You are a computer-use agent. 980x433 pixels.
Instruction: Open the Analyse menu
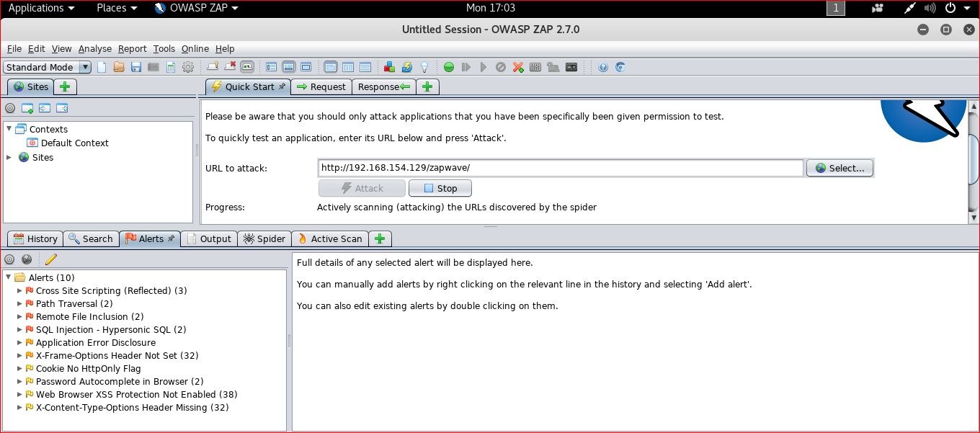coord(95,48)
